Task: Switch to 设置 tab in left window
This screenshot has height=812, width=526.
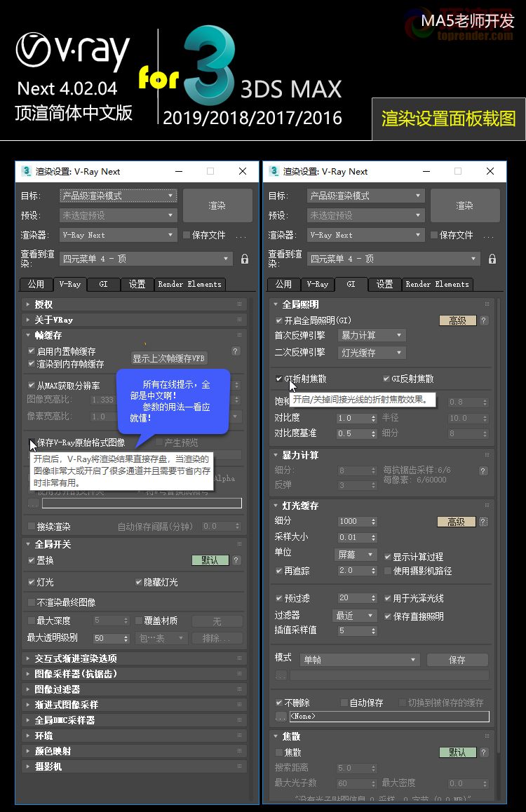Action: (x=137, y=284)
